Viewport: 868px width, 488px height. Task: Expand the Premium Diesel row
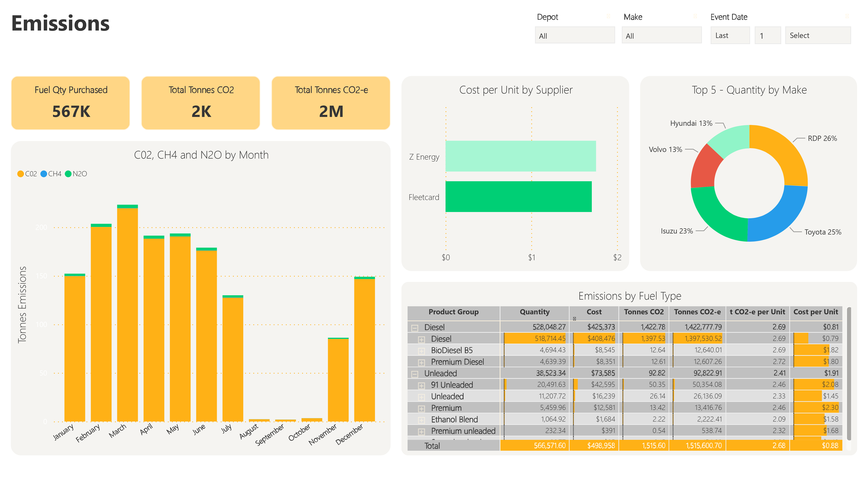pos(421,362)
